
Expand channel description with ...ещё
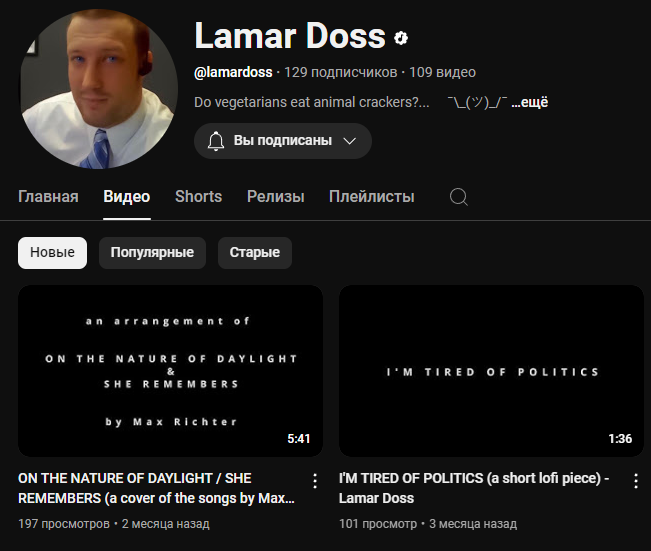[x=529, y=102]
